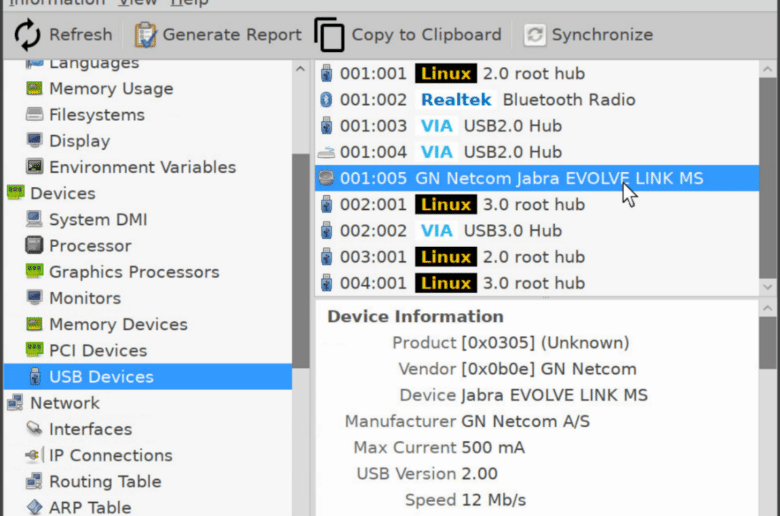Click the IP Connections plug icon
The width and height of the screenshot is (780, 516).
33,455
